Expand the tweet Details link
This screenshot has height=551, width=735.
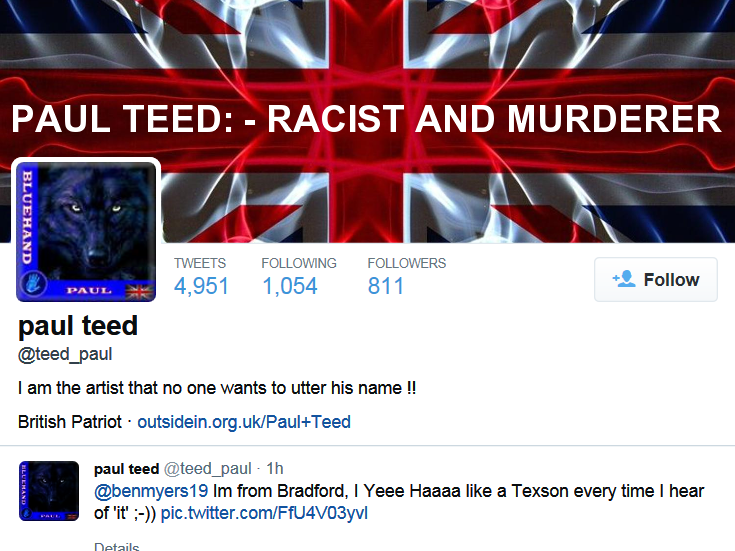point(117,547)
